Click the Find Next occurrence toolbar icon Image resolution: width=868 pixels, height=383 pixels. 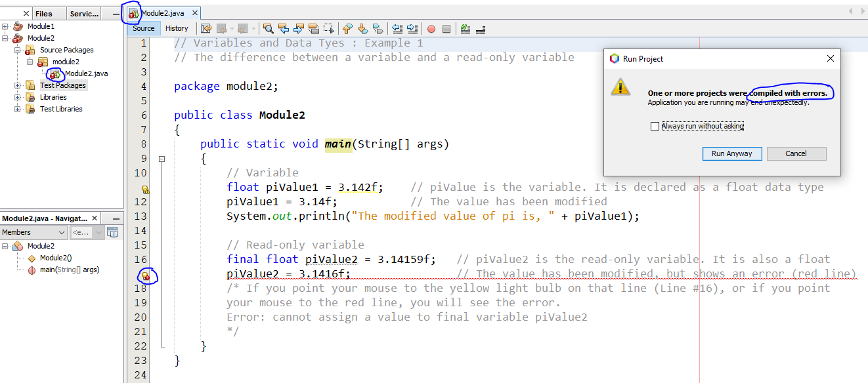[x=298, y=28]
